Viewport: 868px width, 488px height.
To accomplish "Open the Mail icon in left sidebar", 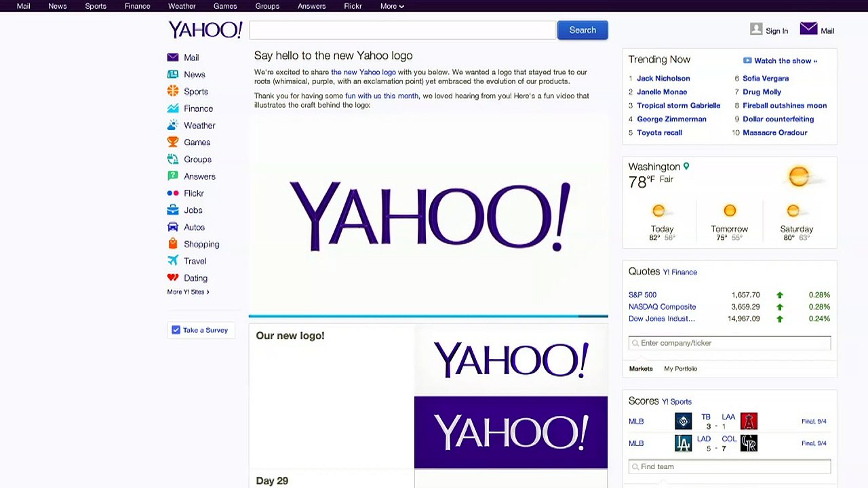I will pyautogui.click(x=173, y=58).
